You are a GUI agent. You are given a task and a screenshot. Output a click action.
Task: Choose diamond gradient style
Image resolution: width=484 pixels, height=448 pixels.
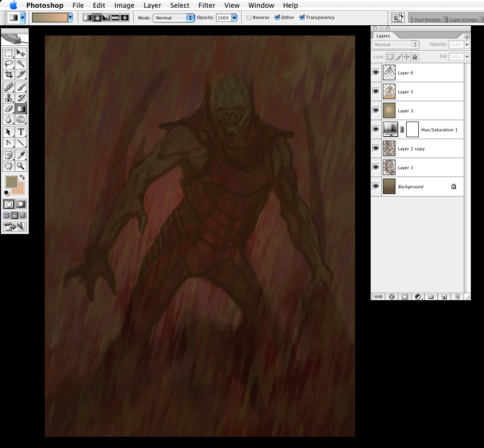click(x=125, y=18)
